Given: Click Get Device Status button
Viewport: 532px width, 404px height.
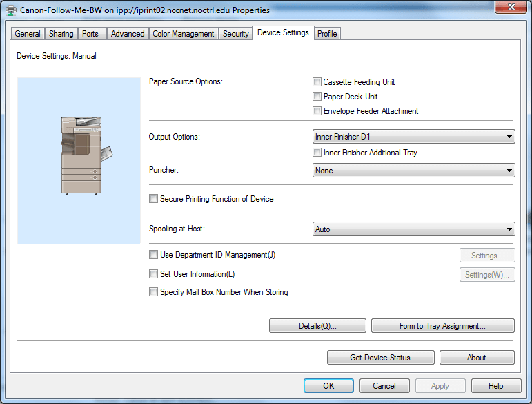Looking at the screenshot, I should (x=381, y=358).
